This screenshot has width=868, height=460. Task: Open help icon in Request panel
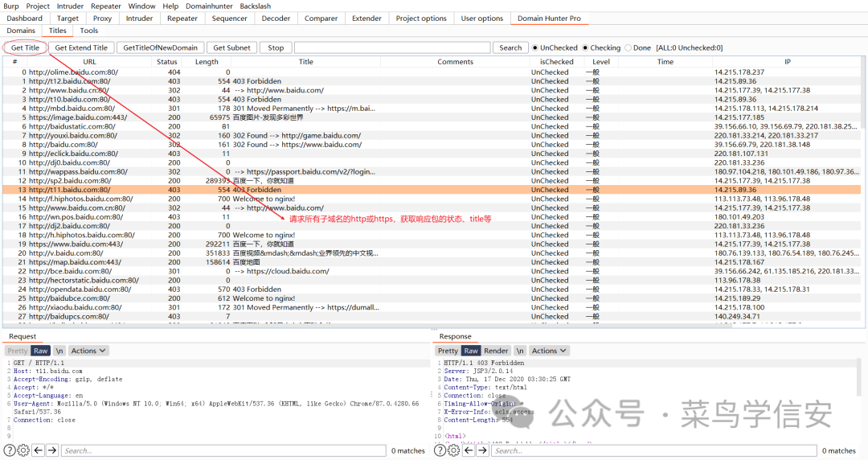coord(10,450)
